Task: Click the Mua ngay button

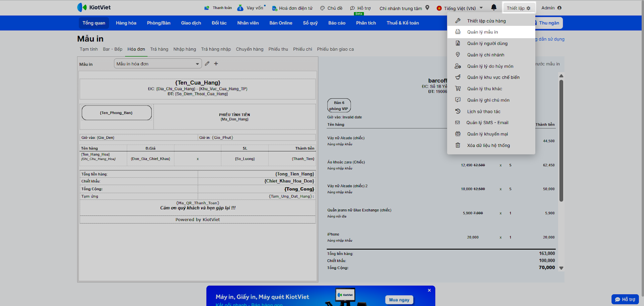Action: click(x=399, y=300)
